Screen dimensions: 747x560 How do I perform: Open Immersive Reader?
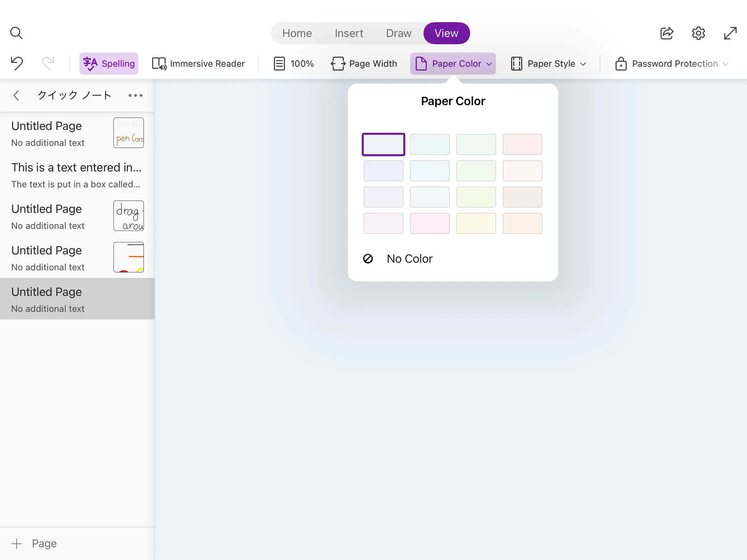pos(199,63)
